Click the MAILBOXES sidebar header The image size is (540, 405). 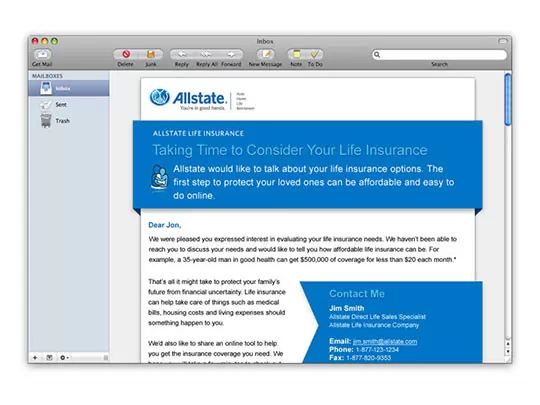[48, 76]
